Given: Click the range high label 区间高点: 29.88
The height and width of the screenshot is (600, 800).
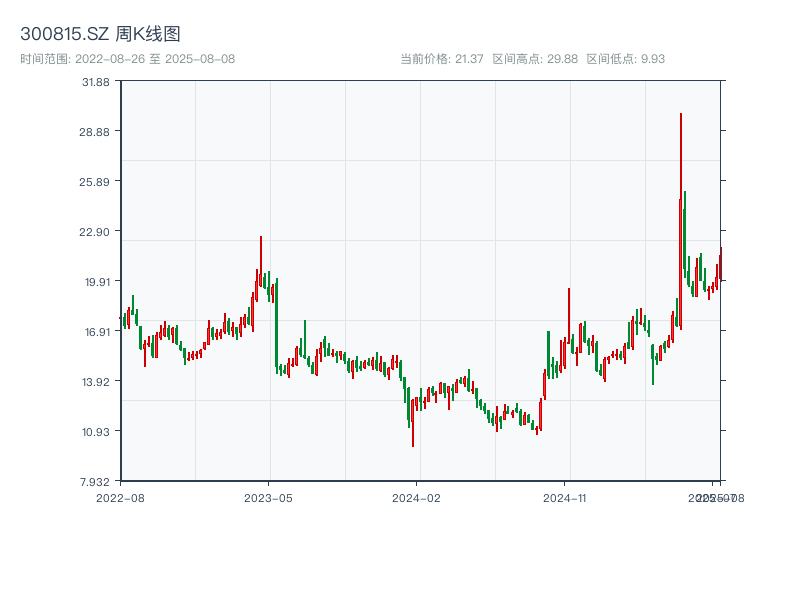Looking at the screenshot, I should [535, 59].
